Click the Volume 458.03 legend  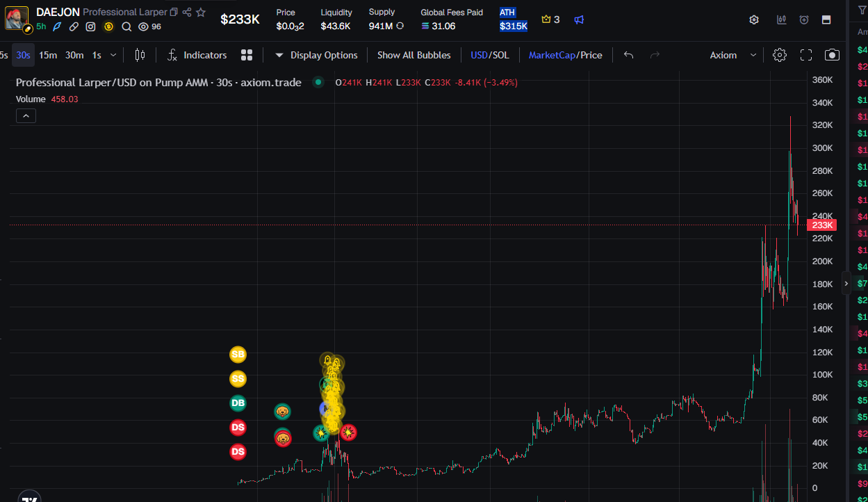[x=47, y=99]
